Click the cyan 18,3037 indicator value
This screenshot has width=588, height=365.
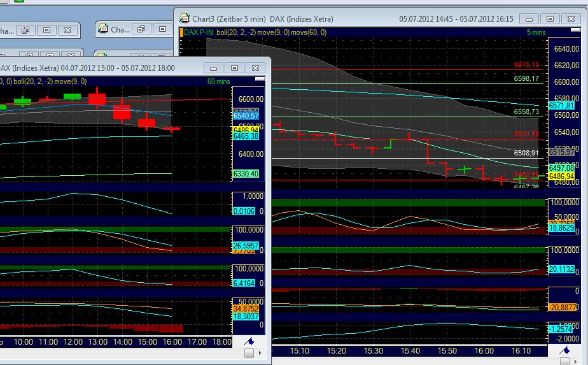pyautogui.click(x=246, y=317)
